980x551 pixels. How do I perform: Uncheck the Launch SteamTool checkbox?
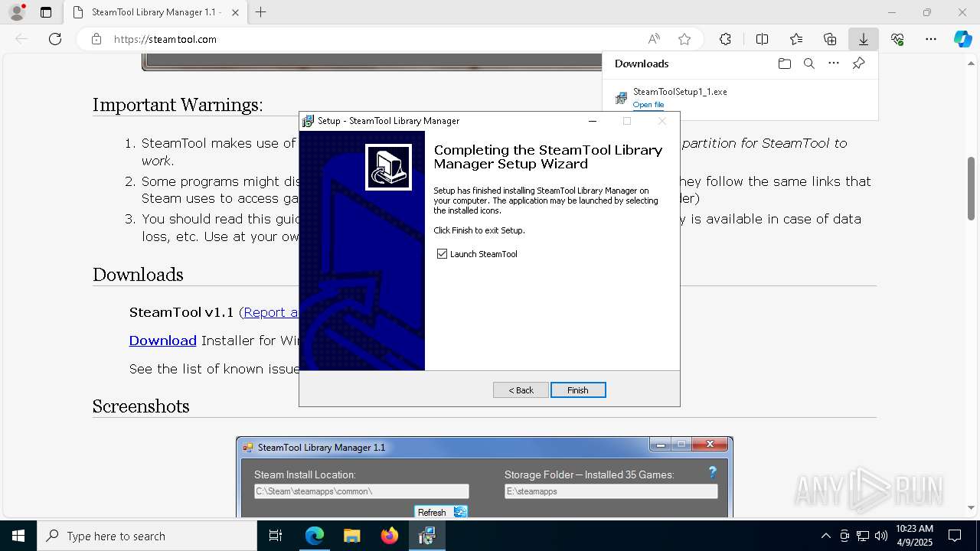pyautogui.click(x=442, y=254)
